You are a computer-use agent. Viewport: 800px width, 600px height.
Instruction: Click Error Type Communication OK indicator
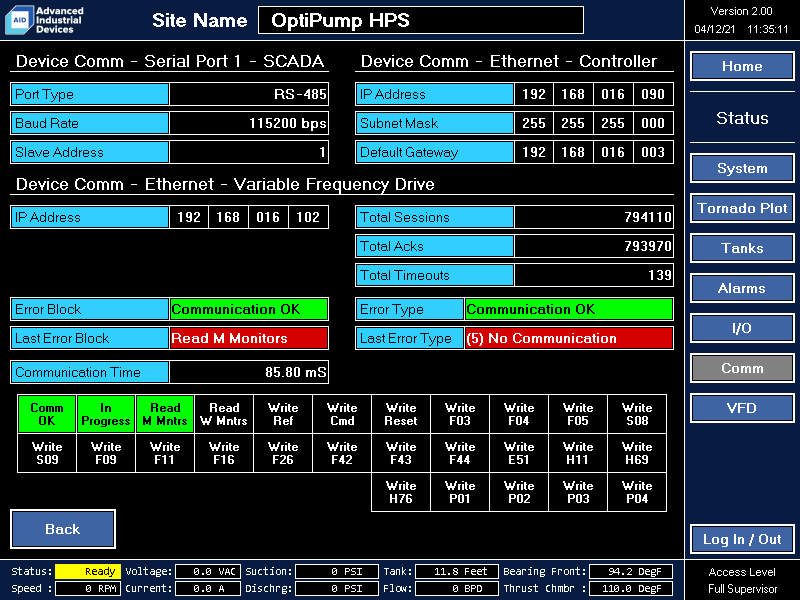[569, 309]
